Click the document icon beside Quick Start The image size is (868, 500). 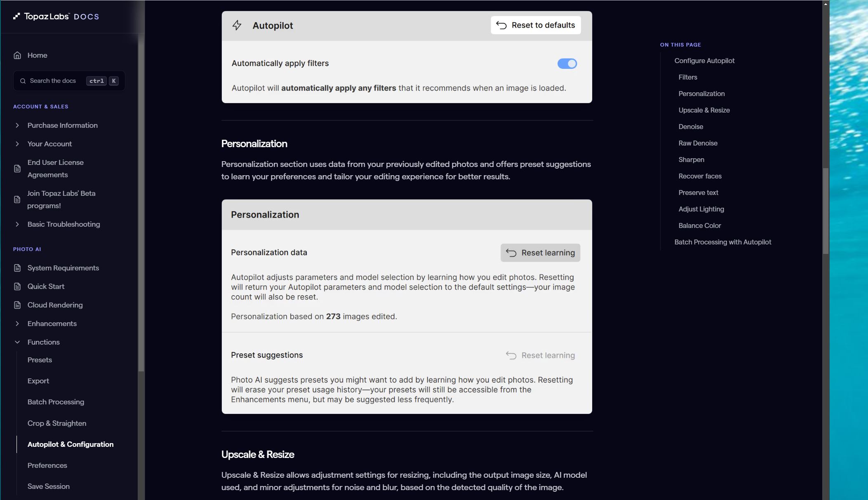[x=16, y=286]
